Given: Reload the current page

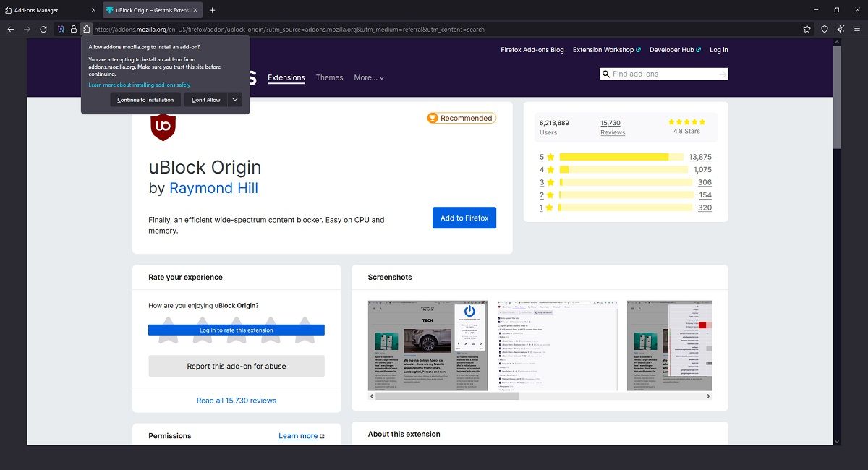Looking at the screenshot, I should (43, 30).
